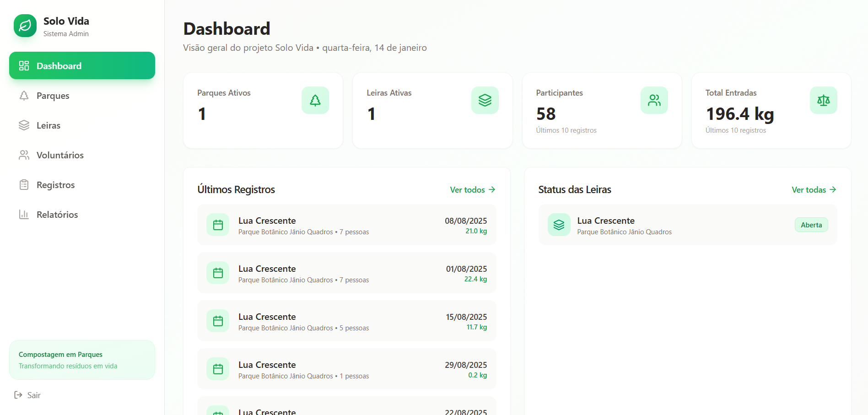868x415 pixels.
Task: Click Sair to log out
Action: coord(27,395)
